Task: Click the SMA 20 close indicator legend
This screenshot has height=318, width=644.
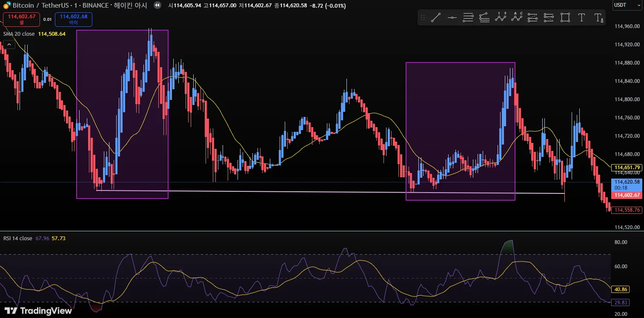Action: (x=19, y=34)
